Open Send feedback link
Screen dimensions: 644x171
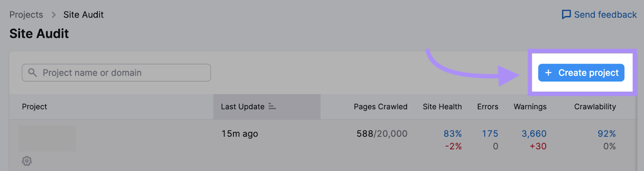[x=605, y=15]
